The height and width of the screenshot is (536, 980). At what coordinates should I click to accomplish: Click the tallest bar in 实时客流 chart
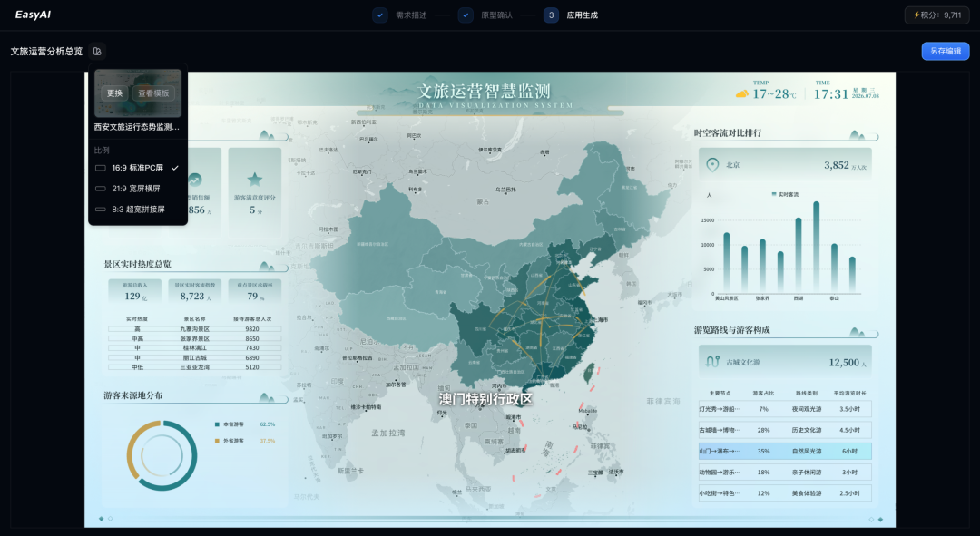point(817,248)
